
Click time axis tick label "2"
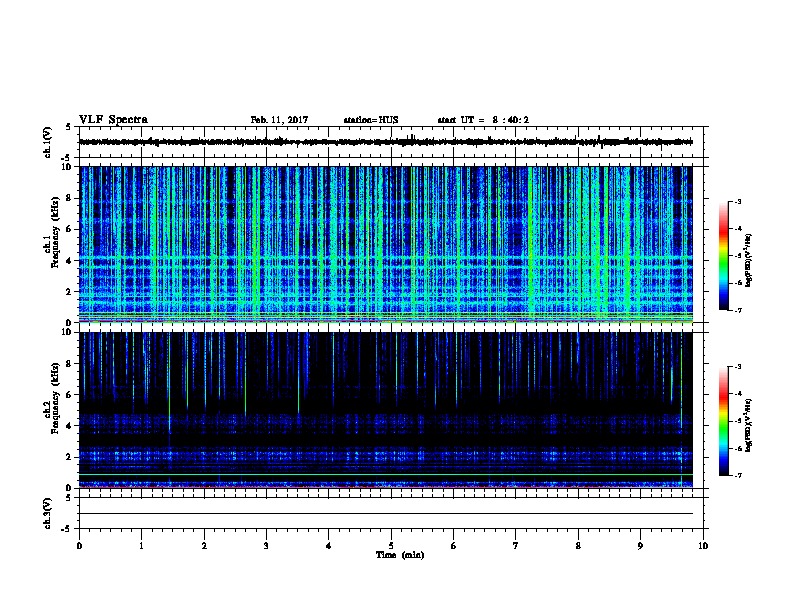tap(204, 545)
